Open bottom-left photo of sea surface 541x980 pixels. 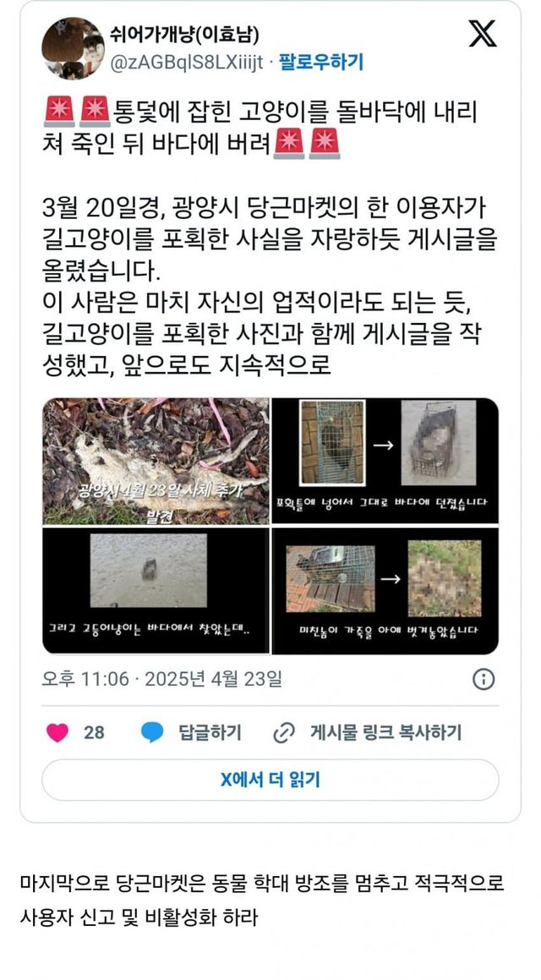[x=156, y=591]
